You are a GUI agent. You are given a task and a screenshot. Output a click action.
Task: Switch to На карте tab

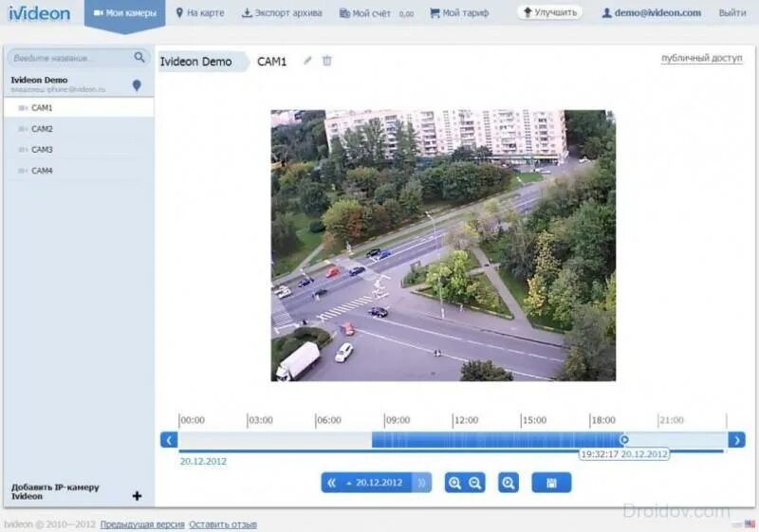(200, 13)
